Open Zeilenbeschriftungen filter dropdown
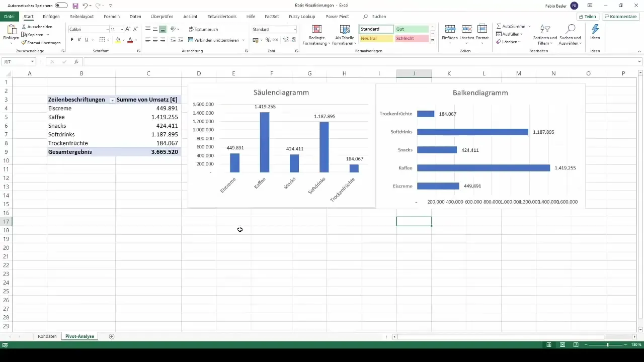Viewport: 644px width, 362px height. point(112,100)
